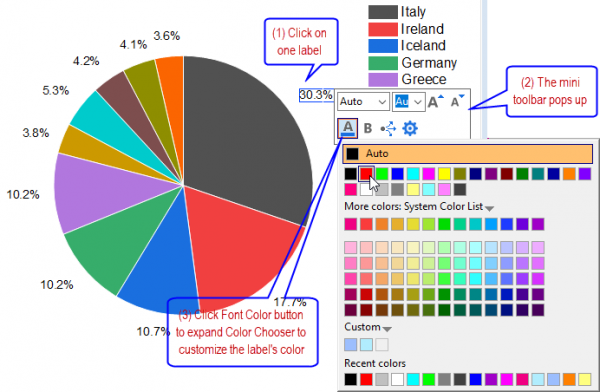The height and width of the screenshot is (392, 600).
Task: Pick the black swatch in the top color row
Action: (351, 174)
